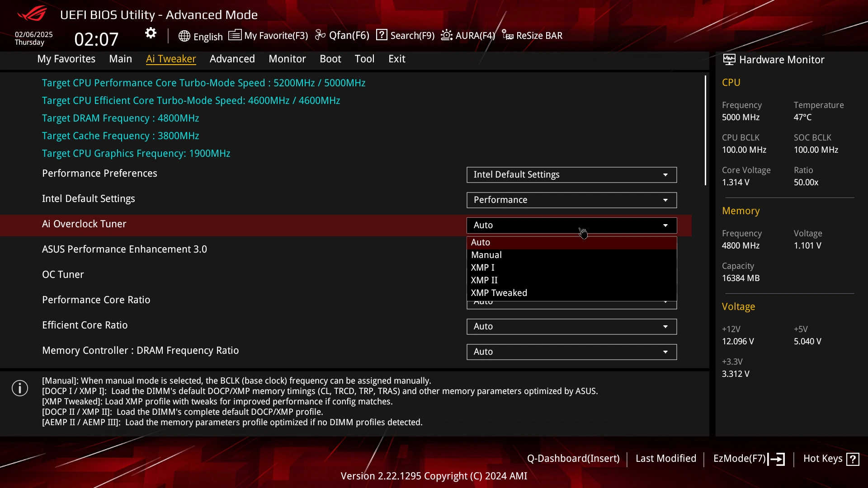Click the Search question mark icon
The width and height of the screenshot is (868, 488).
(382, 35)
